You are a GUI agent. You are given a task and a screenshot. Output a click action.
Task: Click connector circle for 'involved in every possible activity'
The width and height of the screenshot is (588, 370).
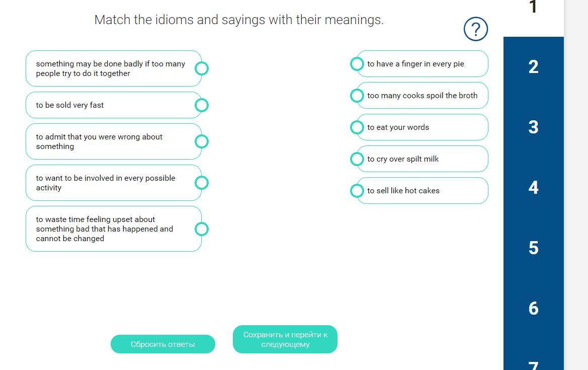point(202,183)
